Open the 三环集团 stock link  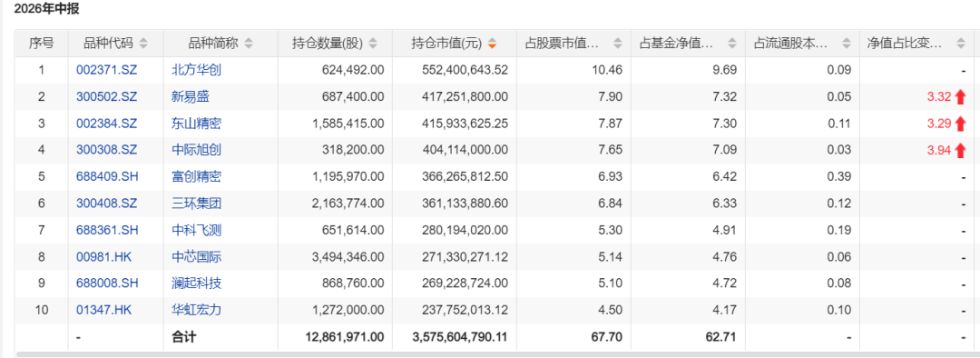pos(196,204)
